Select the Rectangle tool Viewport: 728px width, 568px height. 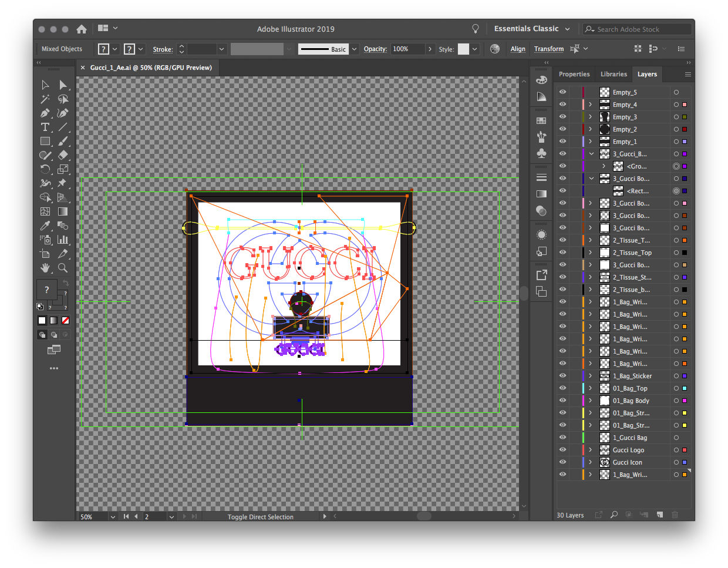(45, 142)
